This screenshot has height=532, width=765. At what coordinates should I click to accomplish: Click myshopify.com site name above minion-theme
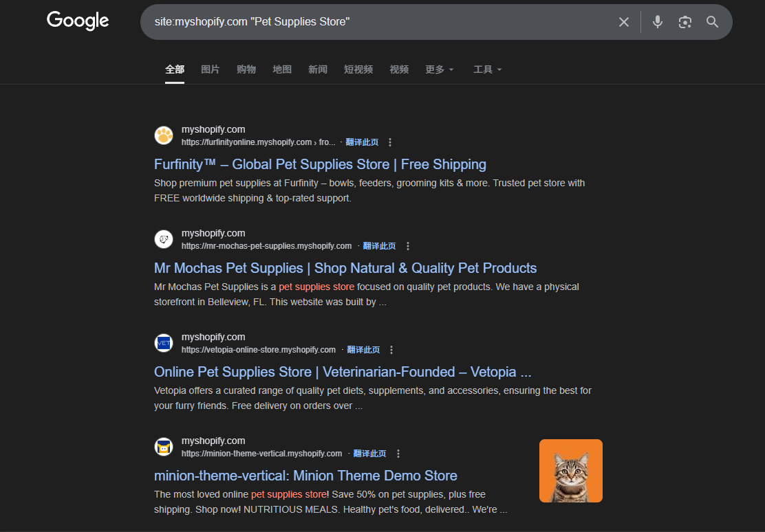pyautogui.click(x=213, y=441)
